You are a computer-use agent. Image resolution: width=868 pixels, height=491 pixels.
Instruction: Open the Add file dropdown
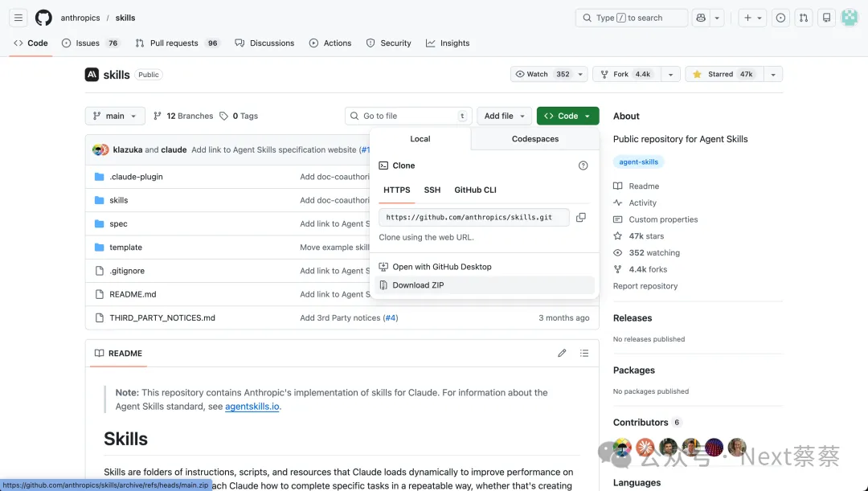(504, 116)
